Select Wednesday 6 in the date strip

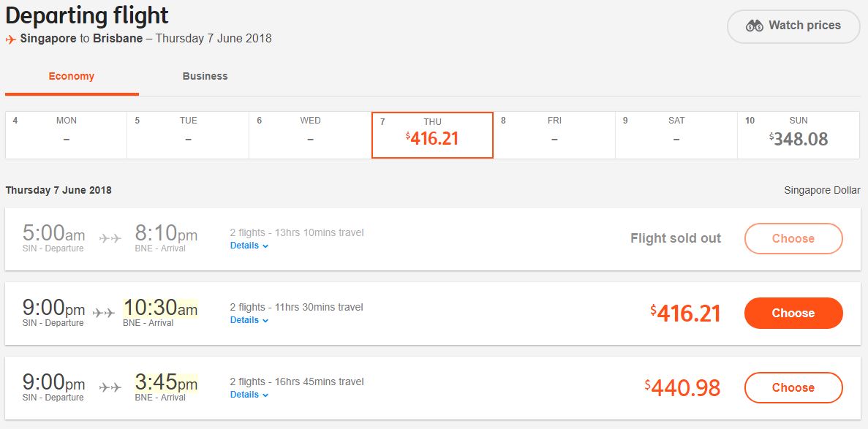(310, 134)
